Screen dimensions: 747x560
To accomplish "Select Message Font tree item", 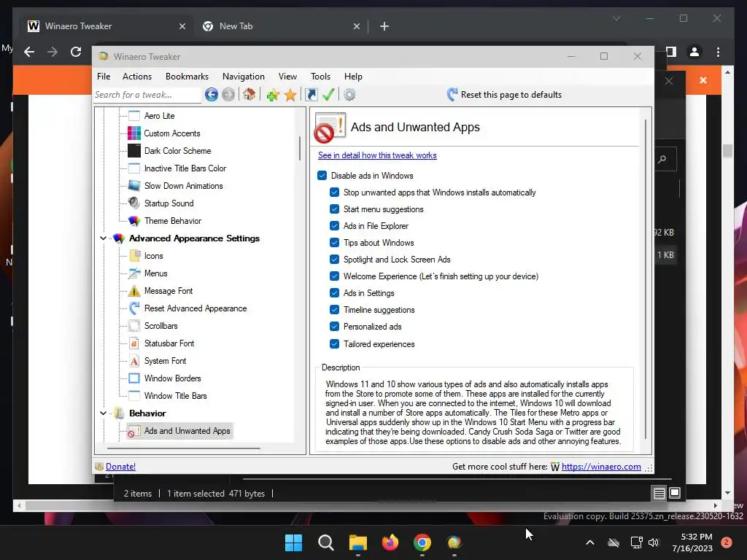I will [x=169, y=291].
